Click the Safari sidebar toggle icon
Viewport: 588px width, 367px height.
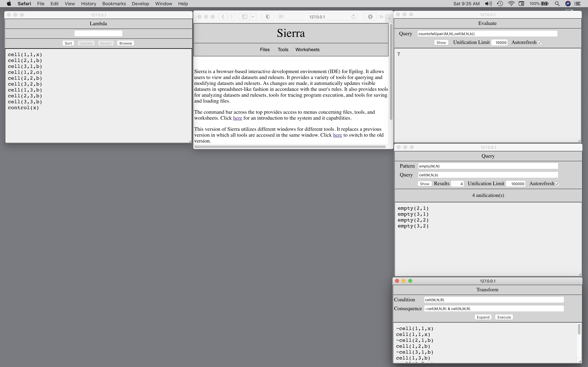click(244, 17)
